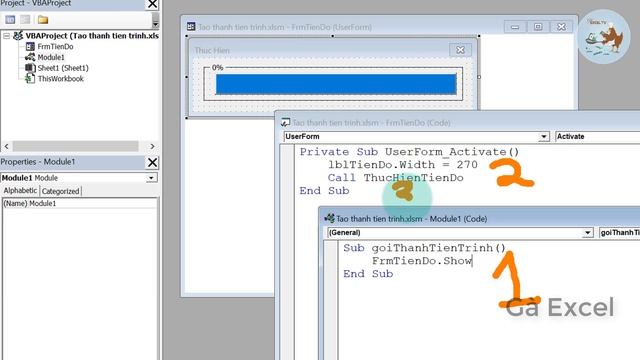Toggle Folders icon in Project panel
Screen dimensions: 640x360
(43, 20)
